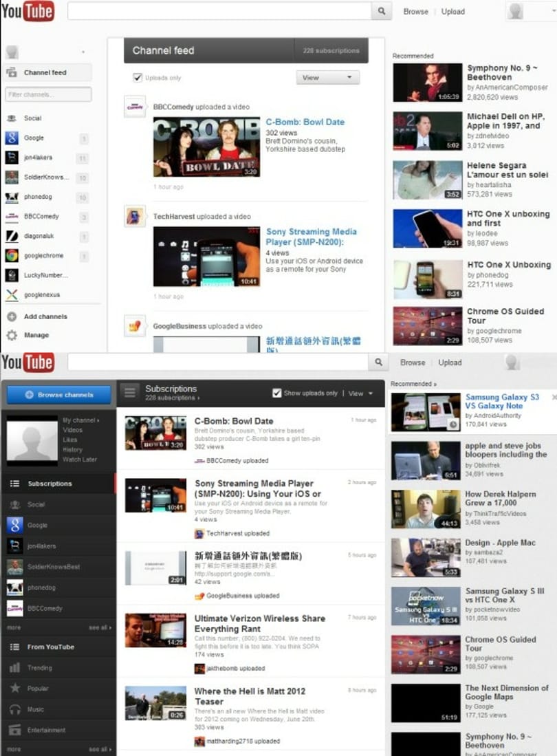Open SoldierKnowsBest avatar in dark sidebar
Viewport: 557px width, 756px height.
pyautogui.click(x=15, y=567)
